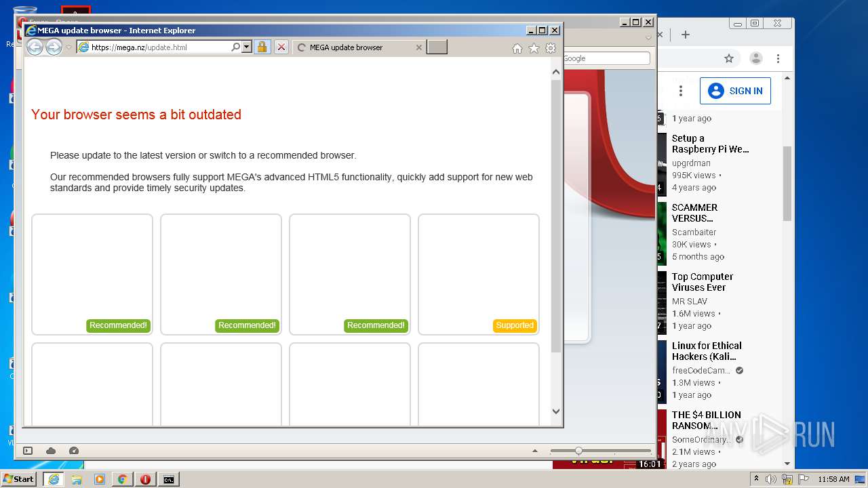Screen dimensions: 868x488
Task: Open the security lock report icon
Action: click(262, 47)
